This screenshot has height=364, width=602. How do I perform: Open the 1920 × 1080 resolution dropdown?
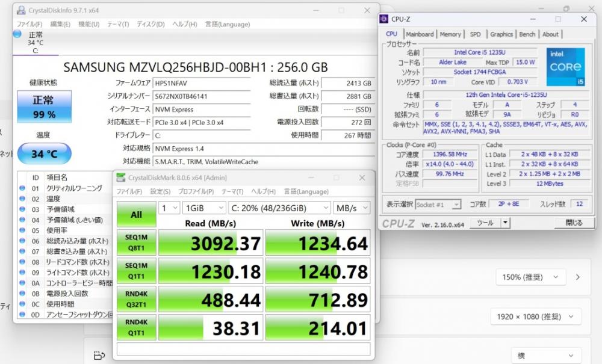coord(536,317)
